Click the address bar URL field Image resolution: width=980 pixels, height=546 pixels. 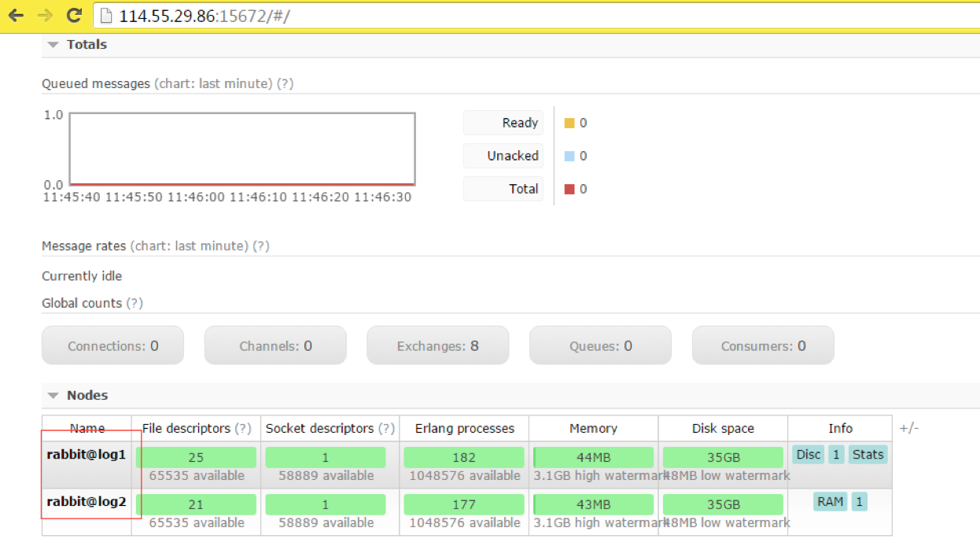tap(472, 16)
